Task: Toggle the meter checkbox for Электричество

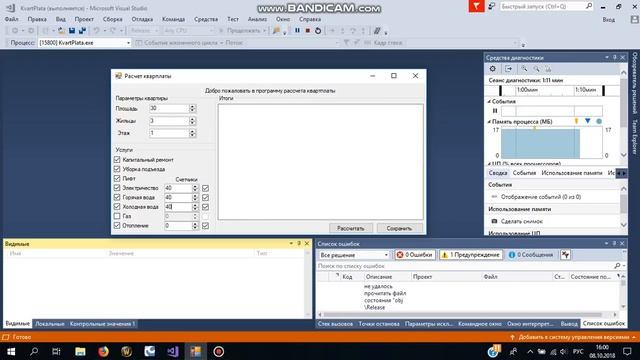Action: (205, 188)
